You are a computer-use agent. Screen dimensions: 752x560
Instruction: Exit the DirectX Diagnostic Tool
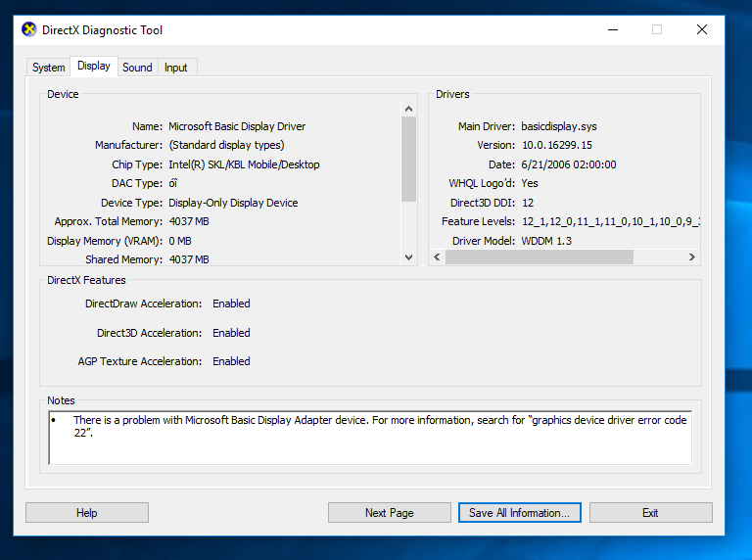click(x=651, y=513)
